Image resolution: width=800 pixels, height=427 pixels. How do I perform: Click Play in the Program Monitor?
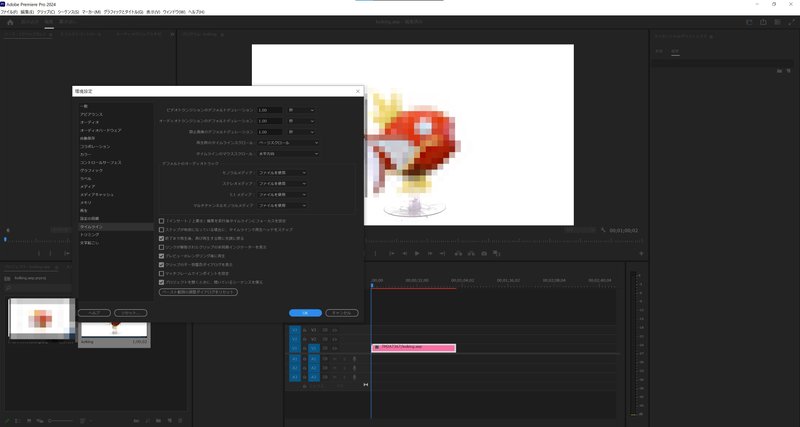pyautogui.click(x=417, y=254)
